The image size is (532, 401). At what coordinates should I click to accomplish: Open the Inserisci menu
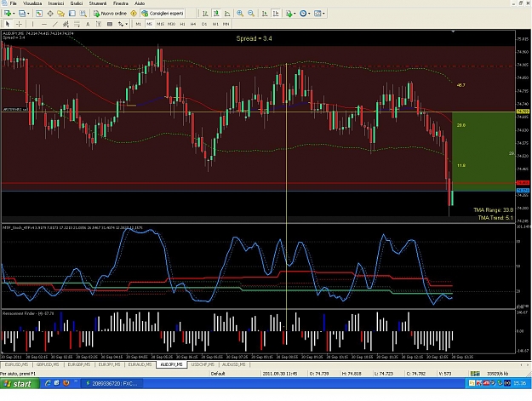pyautogui.click(x=56, y=3)
